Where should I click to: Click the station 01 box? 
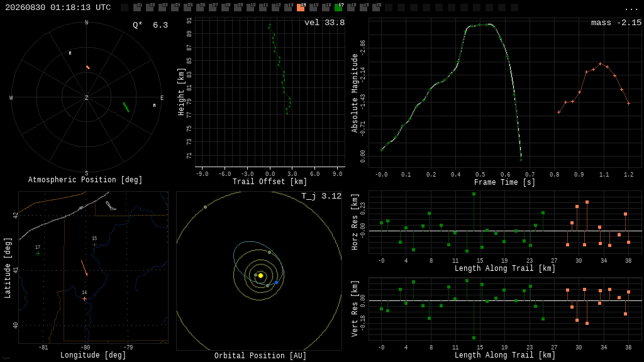137,7
